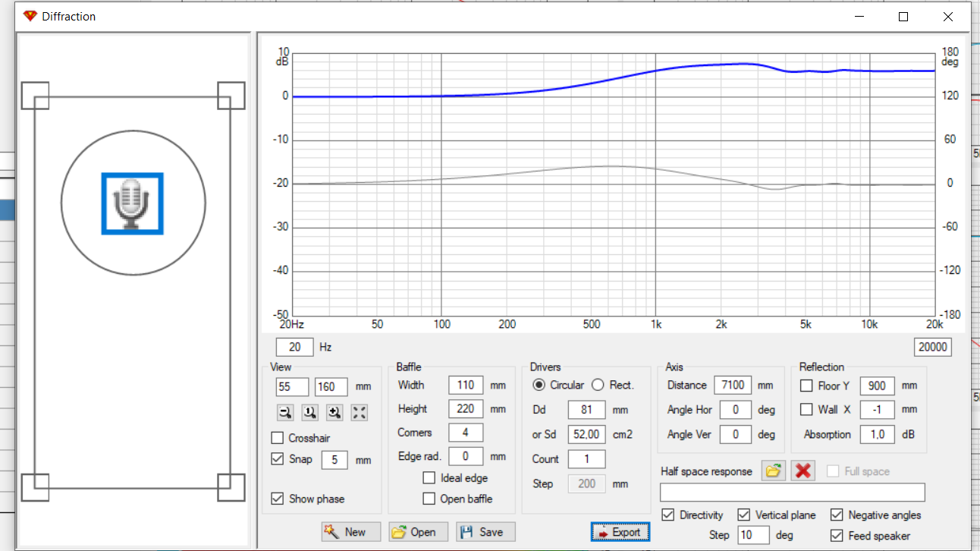
Task: Click the Angle Hor field
Action: 736,410
